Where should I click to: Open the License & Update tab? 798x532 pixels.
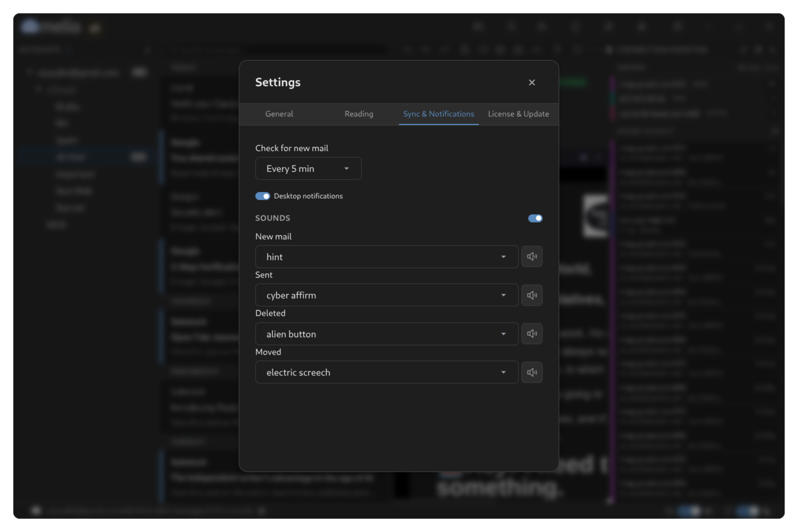pos(518,114)
